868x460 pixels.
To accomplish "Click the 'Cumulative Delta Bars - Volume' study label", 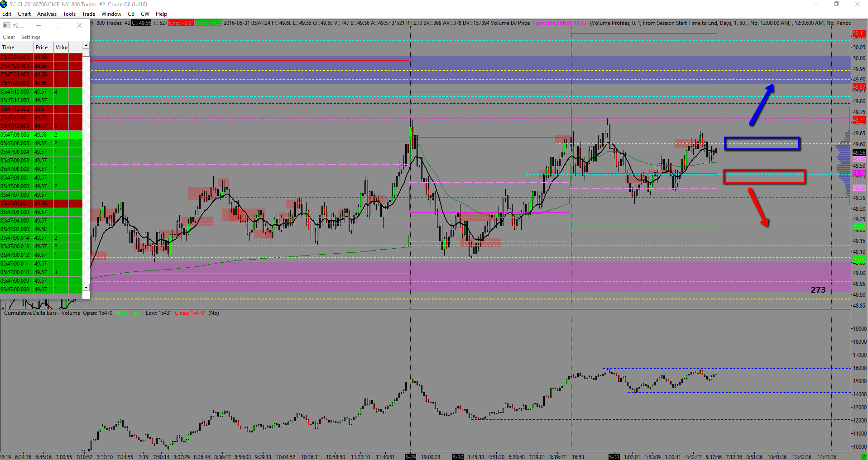I will point(42,313).
